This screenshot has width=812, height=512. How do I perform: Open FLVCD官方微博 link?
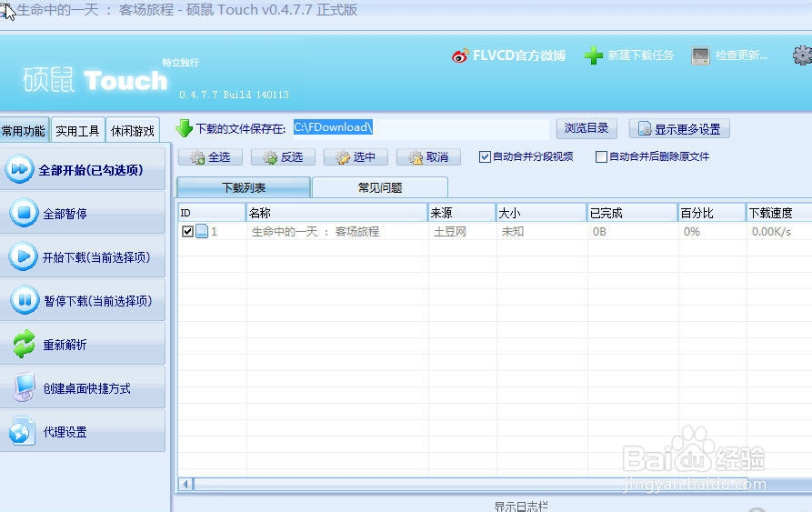(519, 55)
